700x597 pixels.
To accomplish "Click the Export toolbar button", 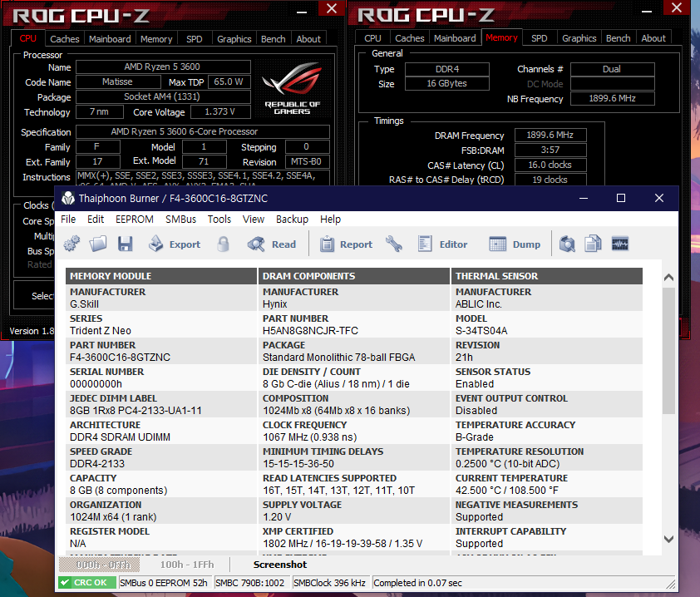I will coord(175,244).
